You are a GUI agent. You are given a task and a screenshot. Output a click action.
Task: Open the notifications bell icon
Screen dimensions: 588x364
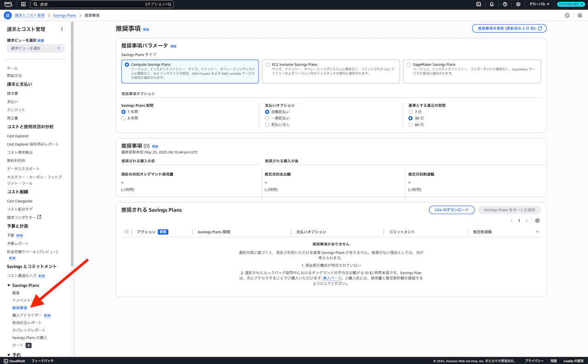492,4
